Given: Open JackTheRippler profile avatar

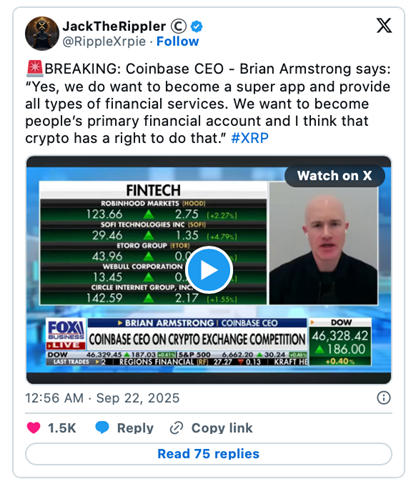Looking at the screenshot, I should click(42, 33).
